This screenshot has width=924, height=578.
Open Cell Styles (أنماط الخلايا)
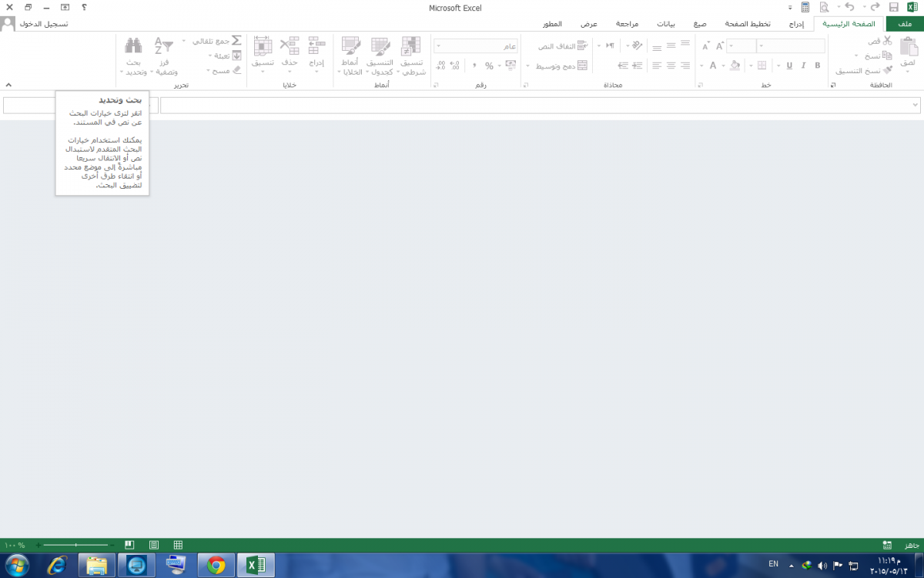pos(350,55)
